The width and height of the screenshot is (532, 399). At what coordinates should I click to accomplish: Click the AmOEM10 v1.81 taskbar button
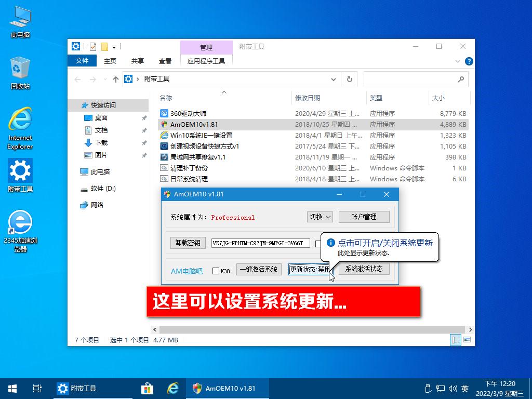(x=228, y=389)
